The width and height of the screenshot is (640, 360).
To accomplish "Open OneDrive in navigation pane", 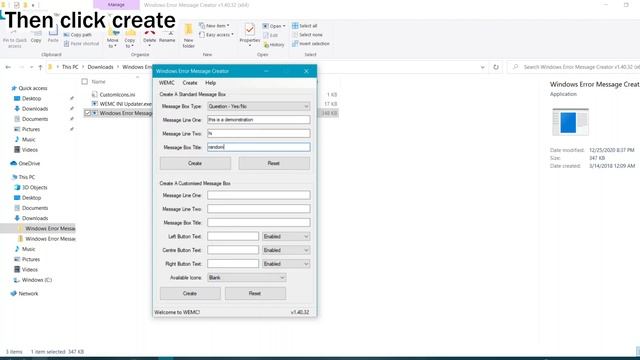I will point(29,163).
